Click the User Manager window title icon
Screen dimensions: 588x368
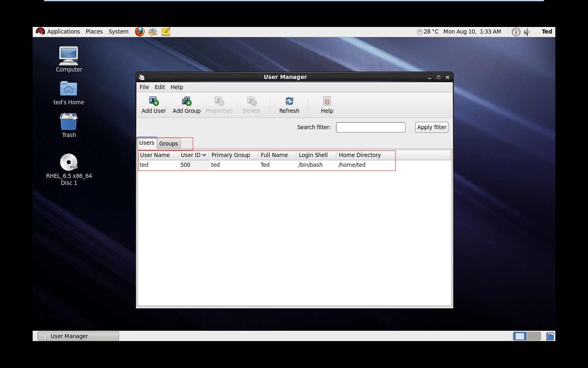click(x=142, y=77)
